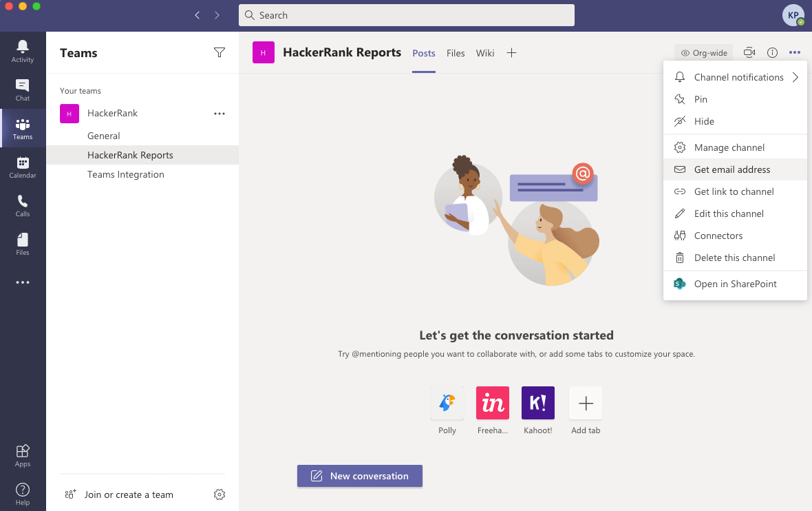
Task: Start a channel meeting with camera icon
Action: click(x=749, y=52)
